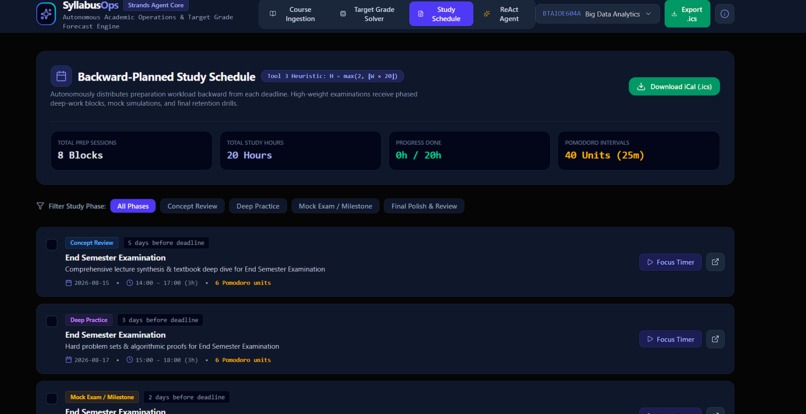The image size is (806, 414).
Task: Click the 2 days before deadline label
Action: click(x=186, y=397)
